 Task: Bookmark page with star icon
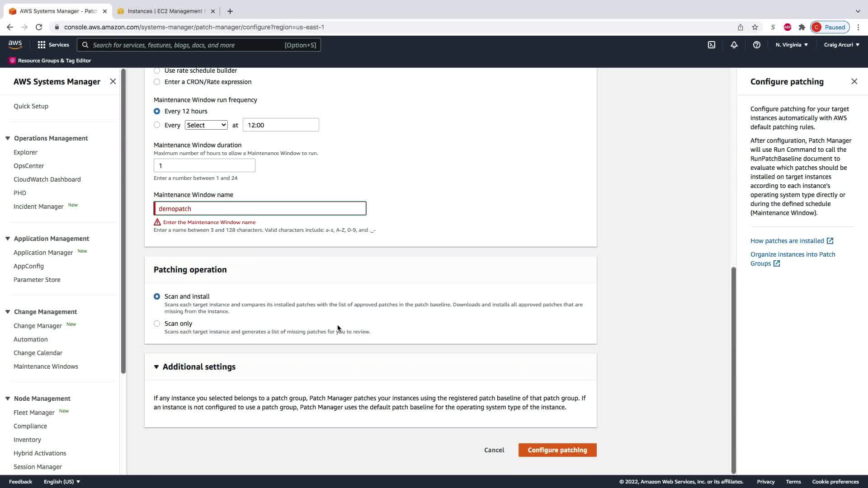point(755,27)
